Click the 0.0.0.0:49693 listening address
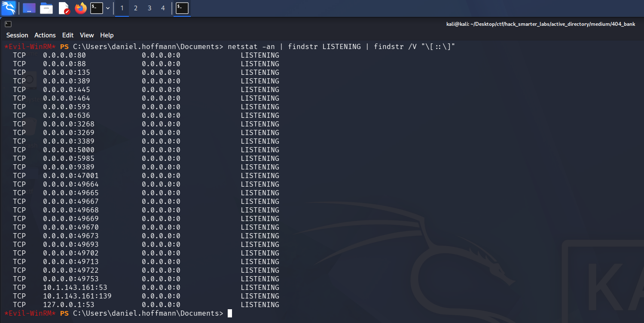The image size is (644, 323). (71, 244)
